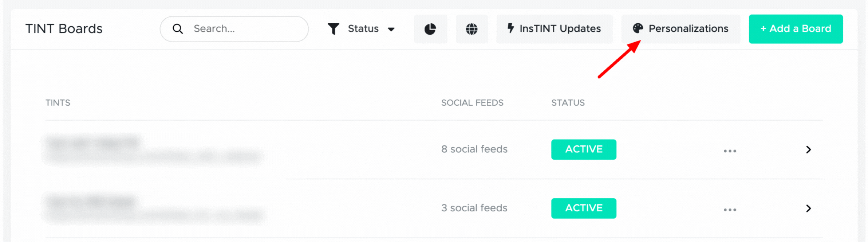
Task: Click the lightning bolt InsTINT icon
Action: pos(510,28)
